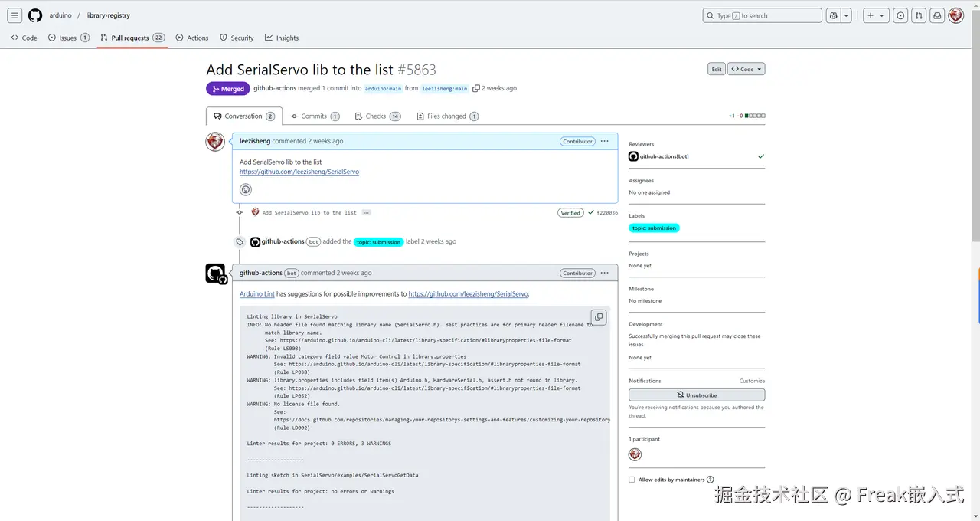Open commit hash f220036
This screenshot has width=980, height=521.
607,212
